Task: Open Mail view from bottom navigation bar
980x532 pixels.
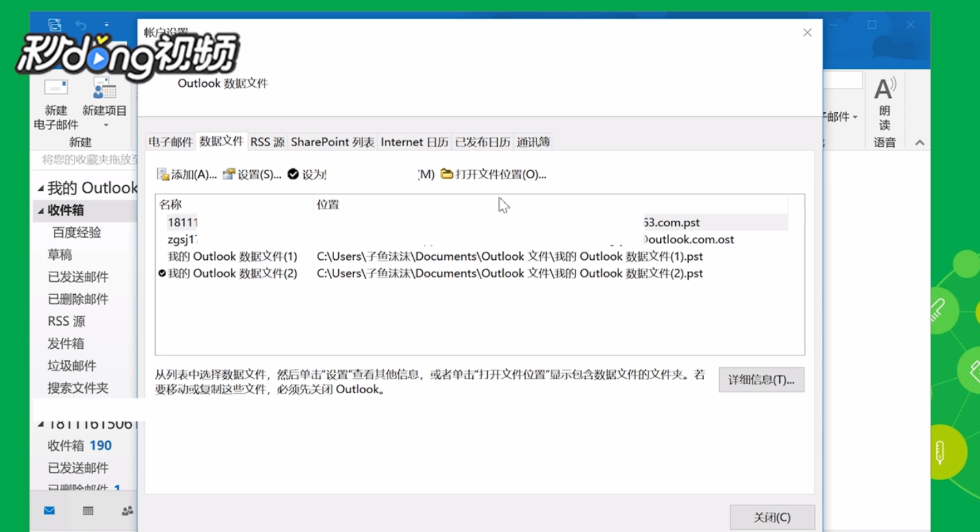Action: (x=49, y=510)
